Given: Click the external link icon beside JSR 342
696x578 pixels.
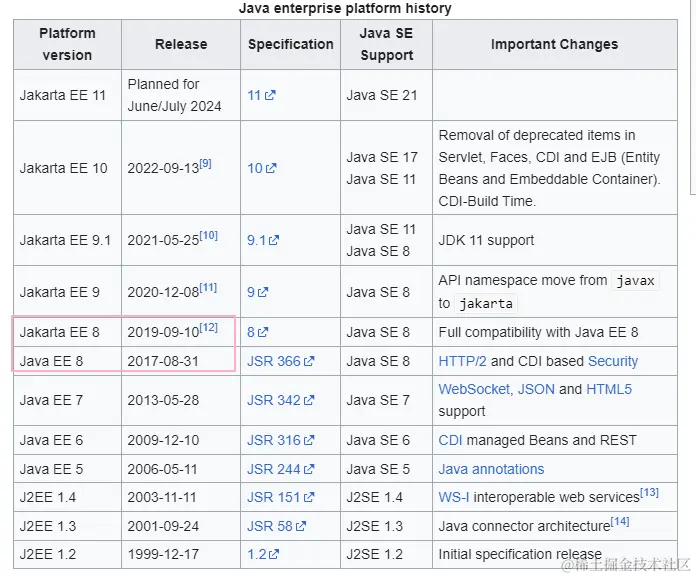Looking at the screenshot, I should pos(309,400).
